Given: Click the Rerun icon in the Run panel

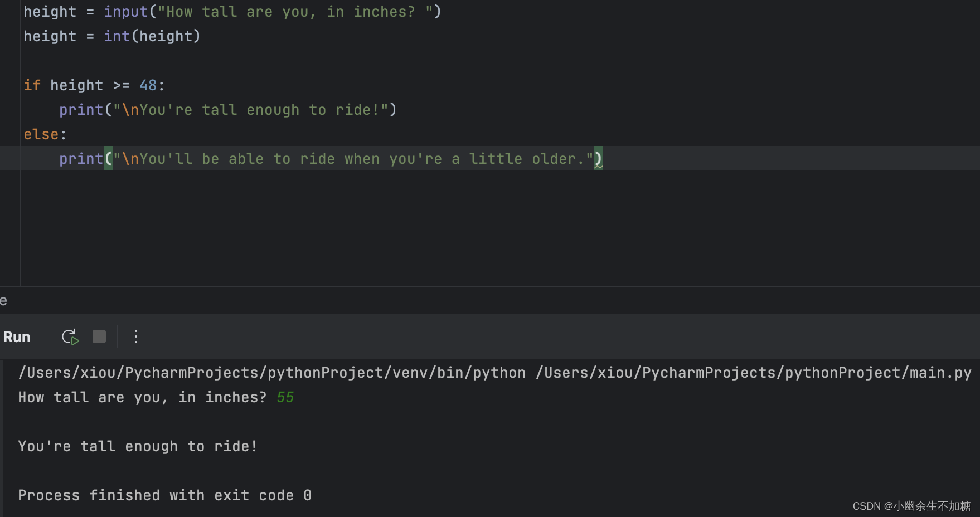Looking at the screenshot, I should pos(70,337).
